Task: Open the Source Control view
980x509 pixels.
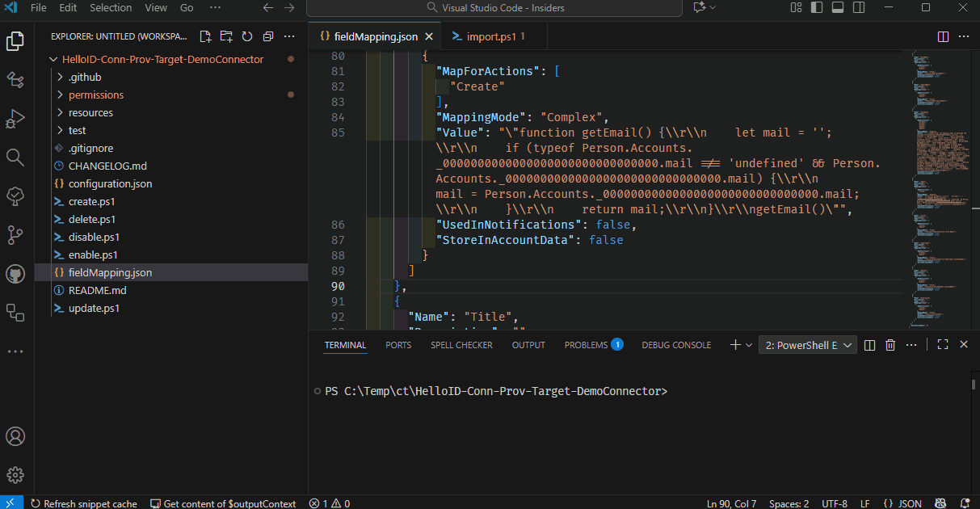Action: click(x=15, y=234)
